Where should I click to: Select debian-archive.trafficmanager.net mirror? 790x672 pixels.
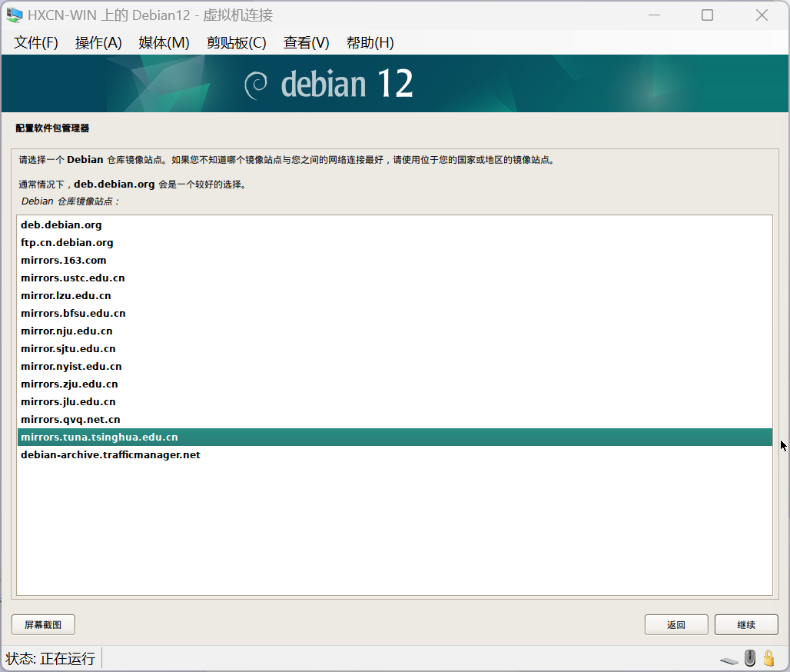394,454
